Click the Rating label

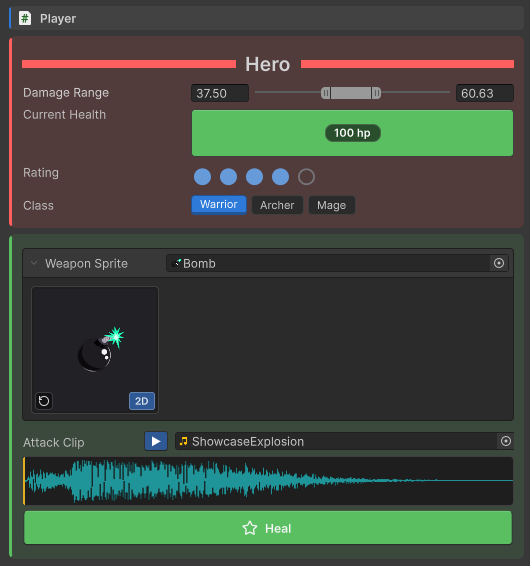[41, 173]
